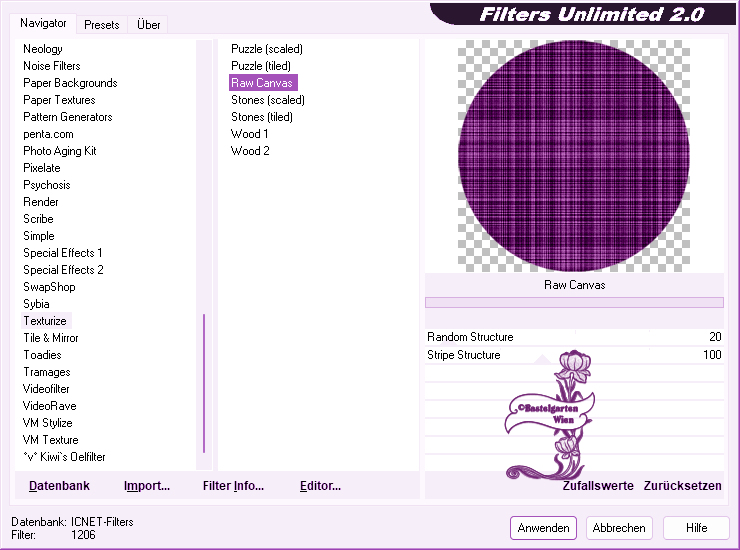Select Paper Backgrounds category
Viewport: 740px width, 550px height.
[x=70, y=83]
